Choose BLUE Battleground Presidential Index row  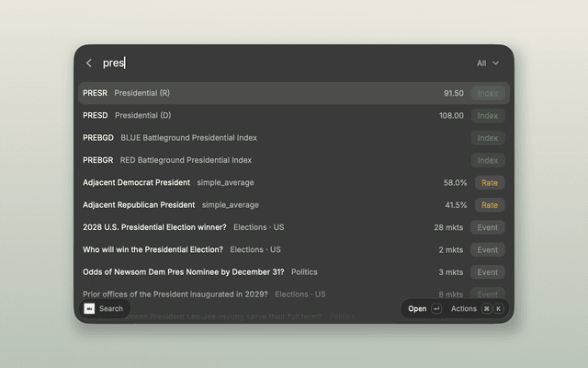point(294,138)
